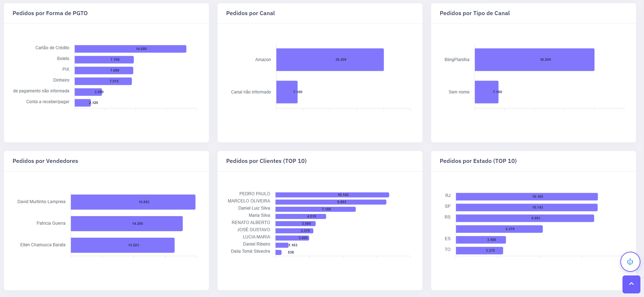Select the Conta a receber/pagar bar

coord(83,103)
